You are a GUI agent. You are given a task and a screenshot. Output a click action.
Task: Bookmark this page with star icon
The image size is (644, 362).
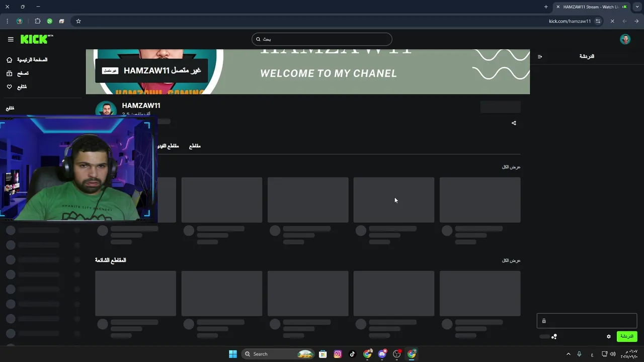pyautogui.click(x=78, y=21)
